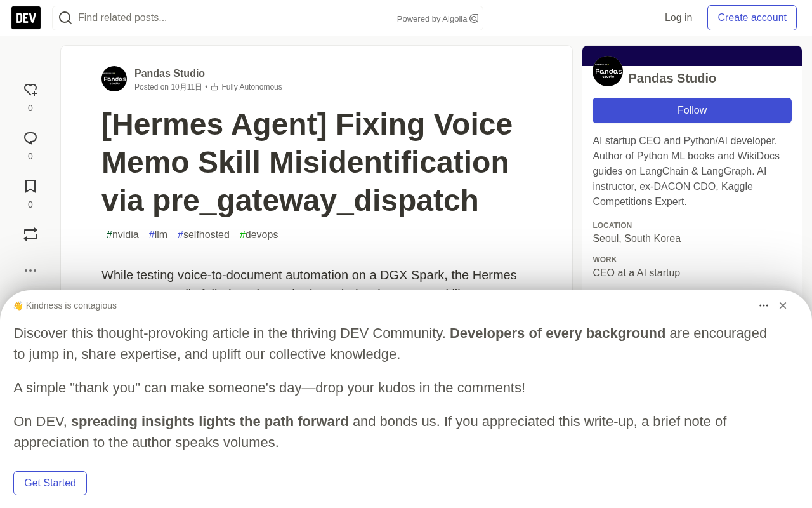
Task: Click the Fully Autonomous label
Action: 252,87
